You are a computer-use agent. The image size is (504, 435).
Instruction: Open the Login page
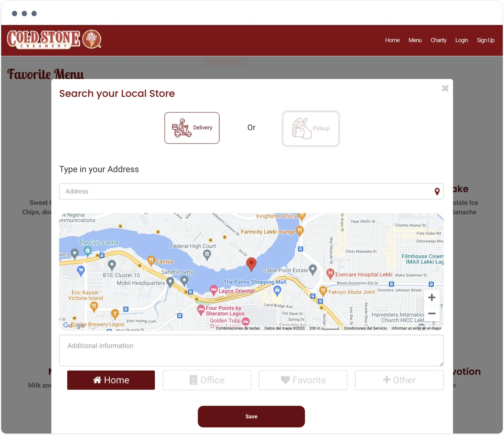tap(461, 40)
